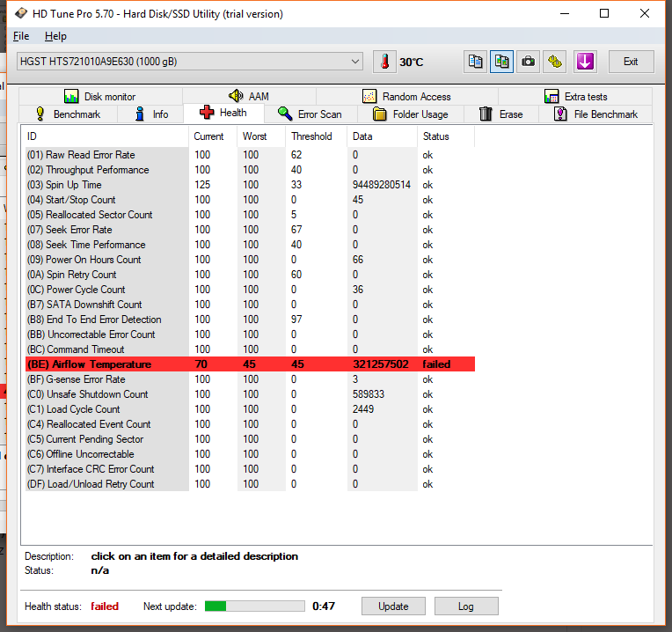Click the Erase trash can icon
672x632 pixels.
pos(486,114)
